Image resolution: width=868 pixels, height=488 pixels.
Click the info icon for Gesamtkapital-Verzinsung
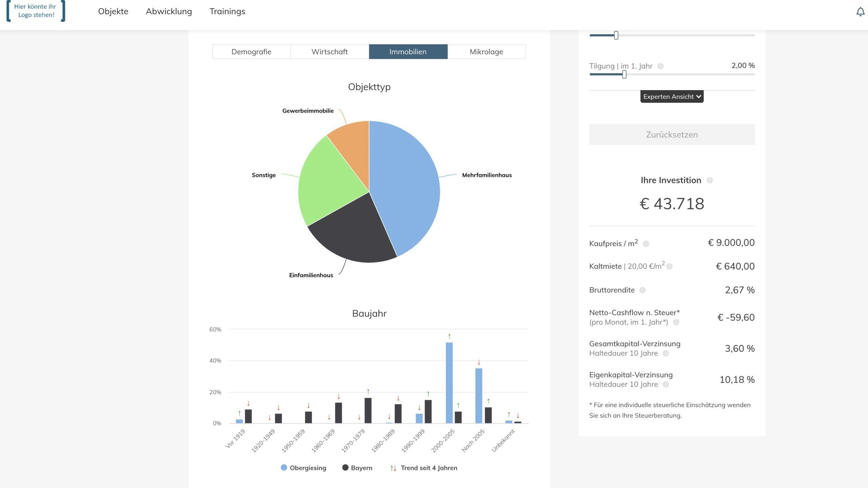[666, 353]
